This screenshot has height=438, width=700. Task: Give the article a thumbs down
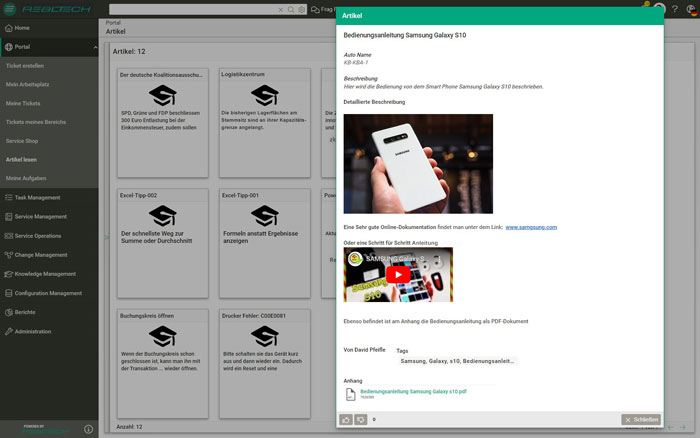click(361, 420)
